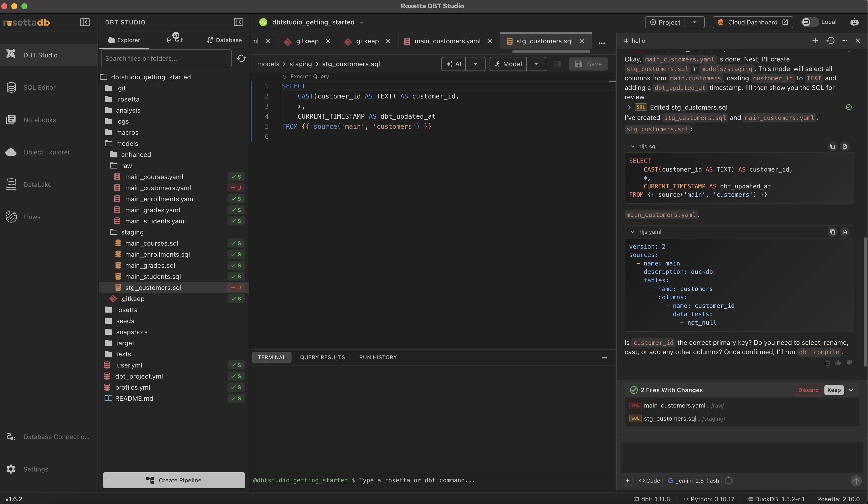This screenshot has width=868, height=504.
Task: Copy the assistant's reply message
Action: (827, 362)
